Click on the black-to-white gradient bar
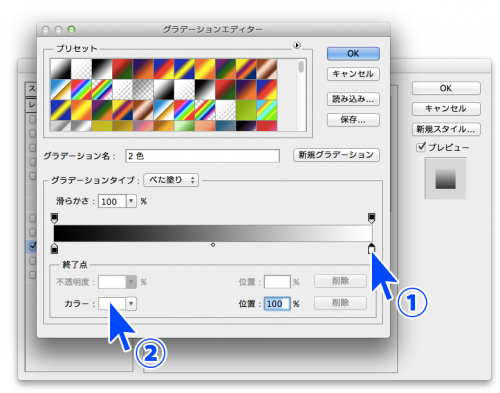This screenshot has width=500, height=393. point(213,233)
